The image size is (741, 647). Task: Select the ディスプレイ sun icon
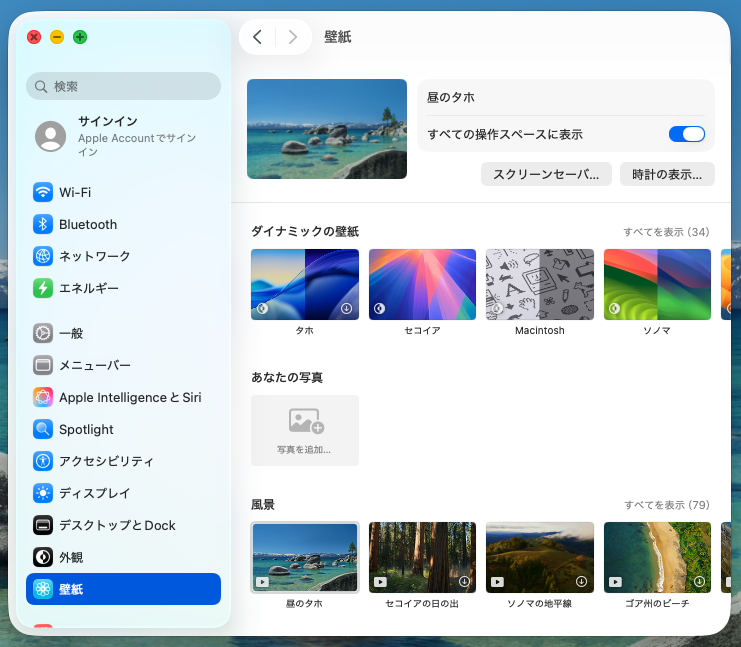43,493
